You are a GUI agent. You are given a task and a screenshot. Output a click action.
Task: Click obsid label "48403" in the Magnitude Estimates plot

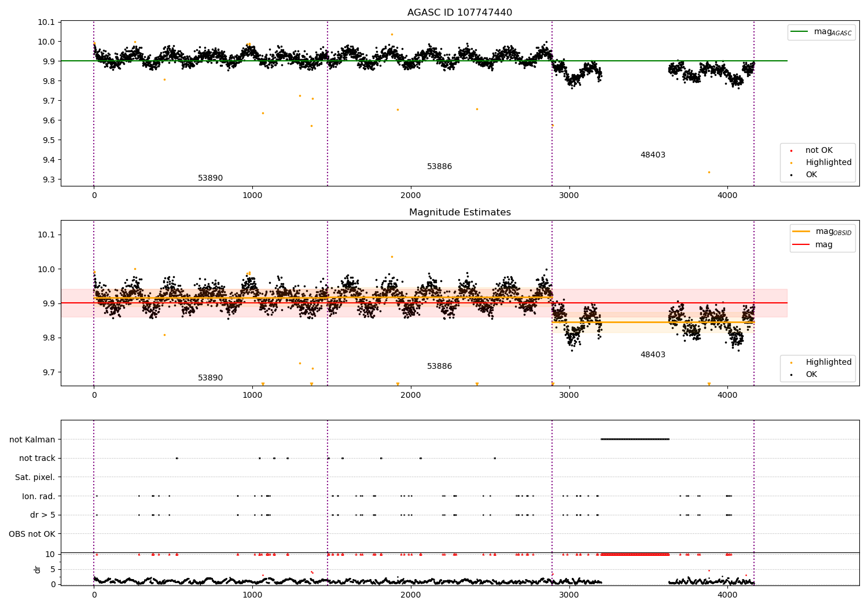coord(653,355)
